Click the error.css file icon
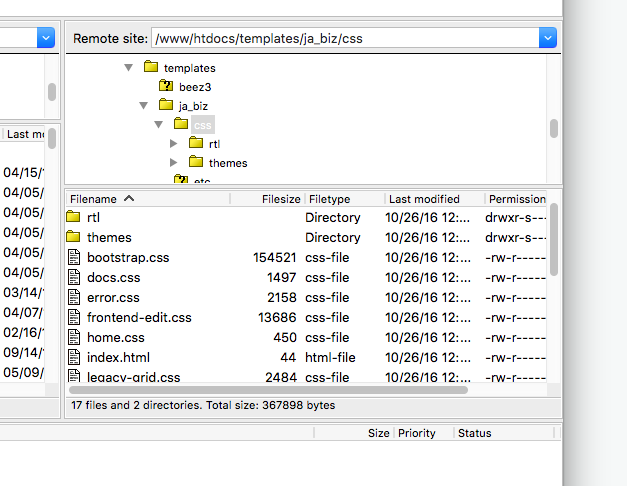This screenshot has width=627, height=486. 73,298
